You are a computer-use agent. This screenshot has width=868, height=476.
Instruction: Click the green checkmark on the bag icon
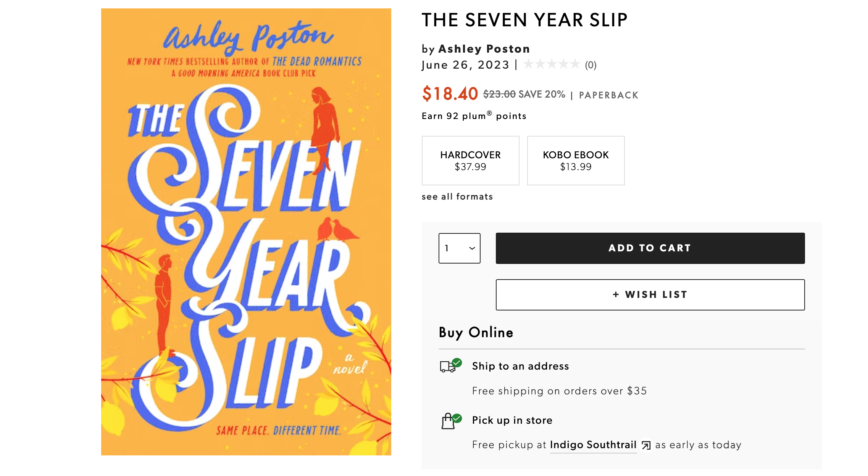(457, 418)
